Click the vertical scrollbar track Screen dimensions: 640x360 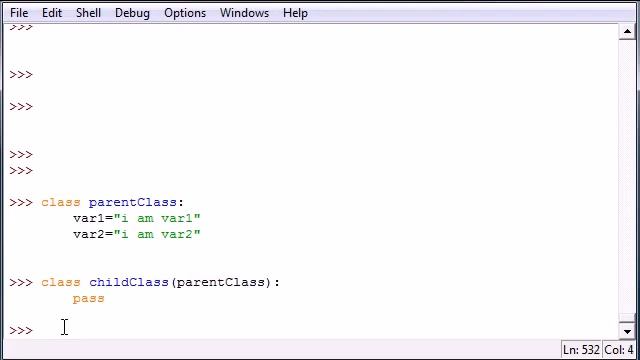click(x=627, y=176)
